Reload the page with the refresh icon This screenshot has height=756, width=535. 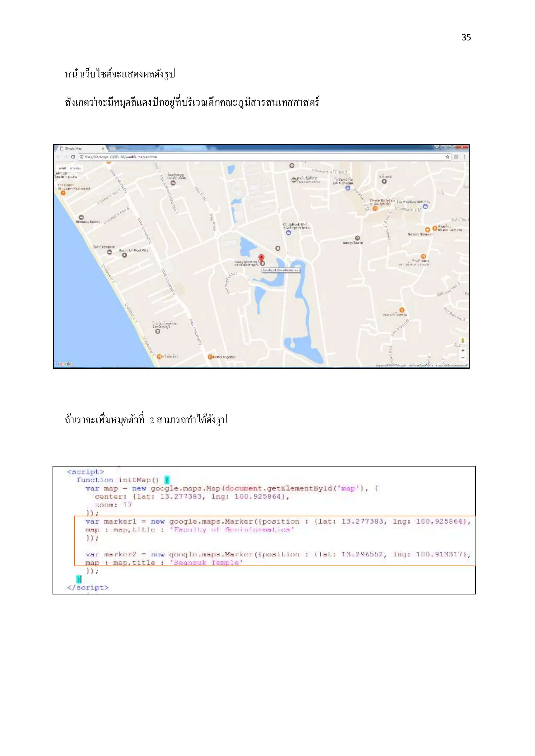(73, 157)
